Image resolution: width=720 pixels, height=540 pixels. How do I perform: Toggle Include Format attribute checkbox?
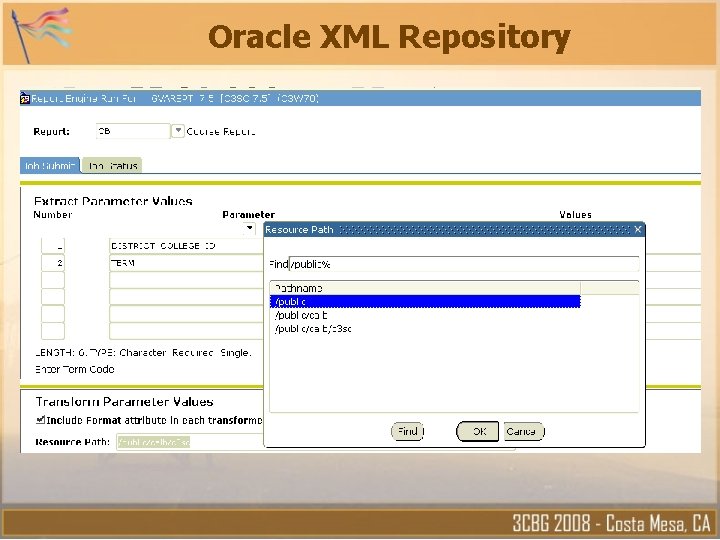[x=40, y=420]
